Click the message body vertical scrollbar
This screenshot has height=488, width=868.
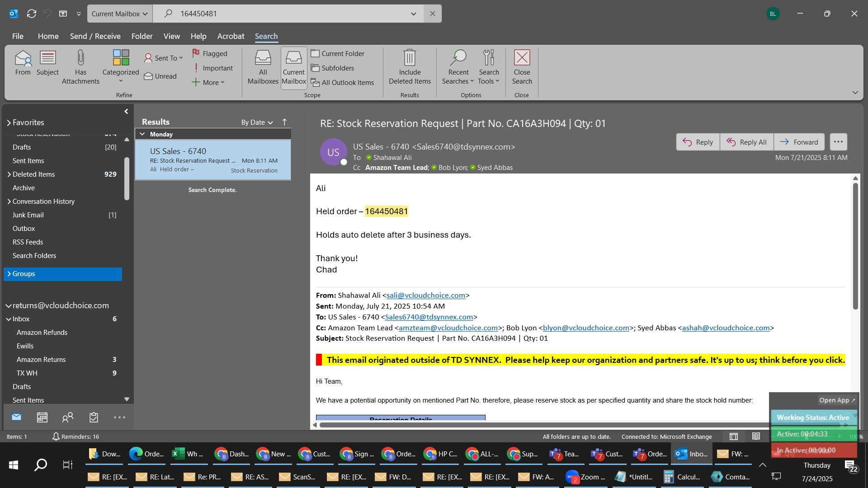point(855,246)
